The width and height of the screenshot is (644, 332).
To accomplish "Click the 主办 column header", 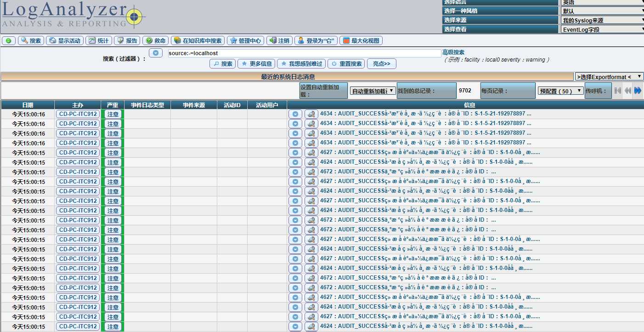I will pos(78,105).
